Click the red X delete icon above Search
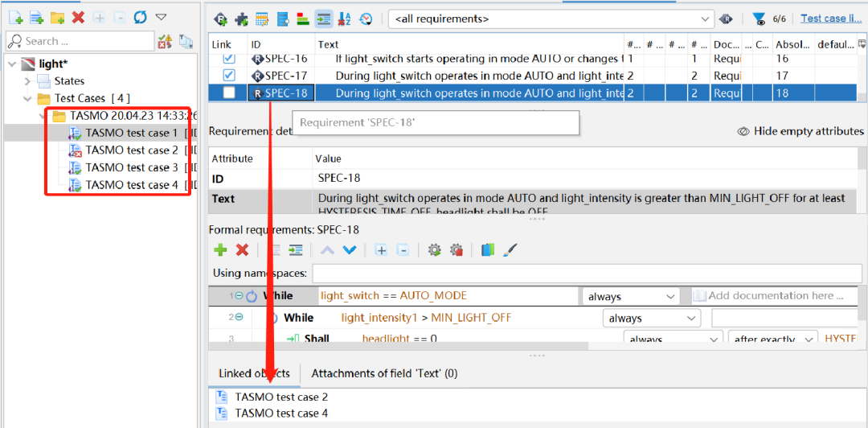Image resolution: width=868 pixels, height=428 pixels. tap(78, 17)
